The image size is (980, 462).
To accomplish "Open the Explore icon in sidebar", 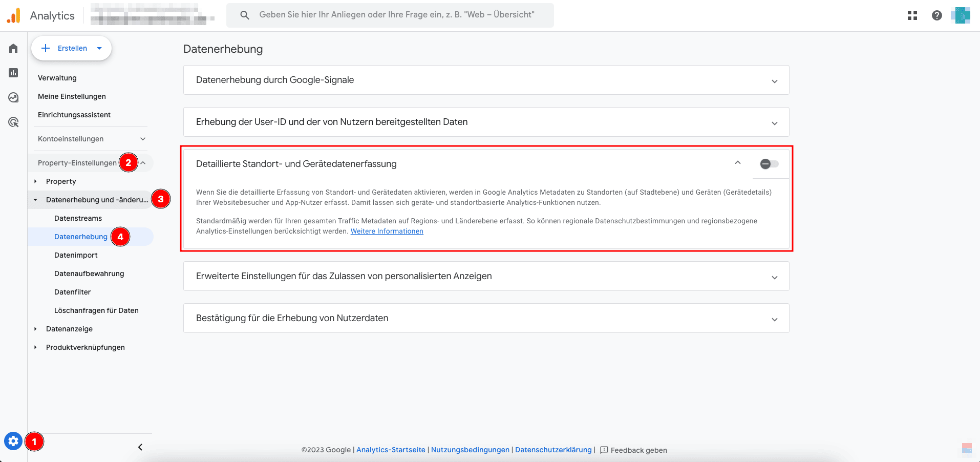I will (x=13, y=97).
